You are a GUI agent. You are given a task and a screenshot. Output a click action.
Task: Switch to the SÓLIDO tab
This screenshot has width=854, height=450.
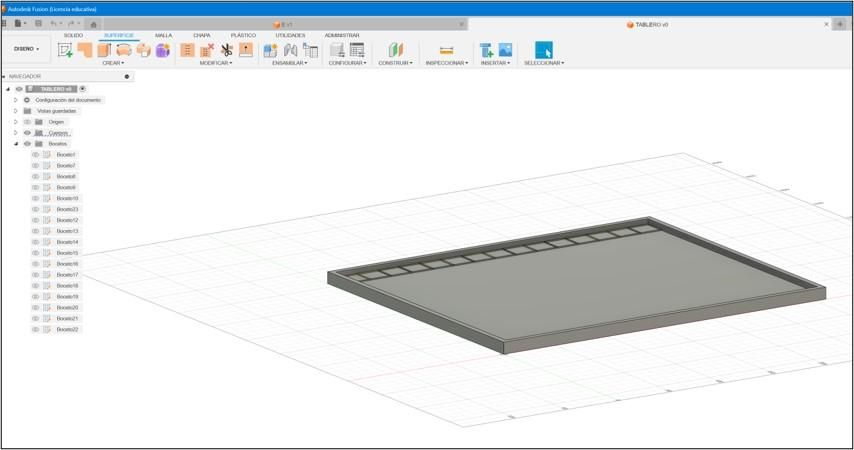74,35
